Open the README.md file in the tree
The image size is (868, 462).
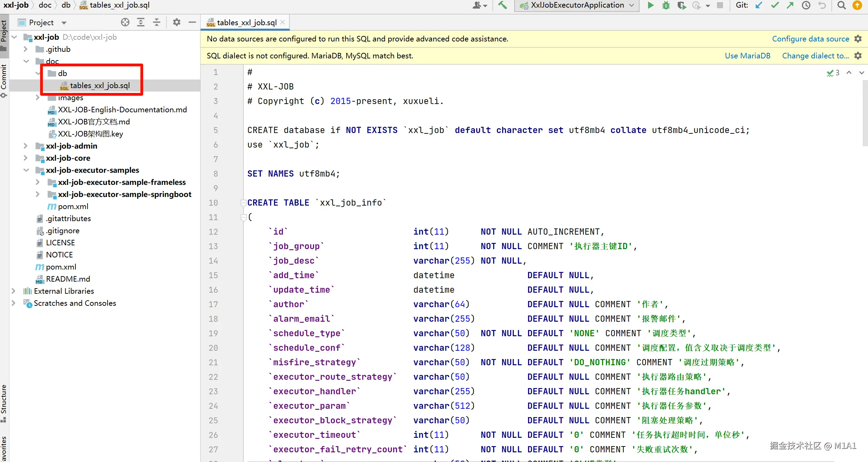[x=68, y=279]
